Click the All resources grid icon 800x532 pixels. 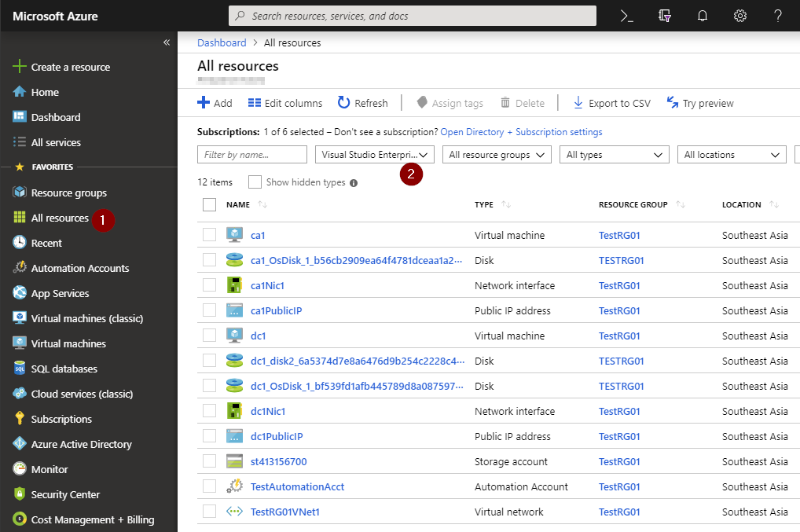coord(20,218)
